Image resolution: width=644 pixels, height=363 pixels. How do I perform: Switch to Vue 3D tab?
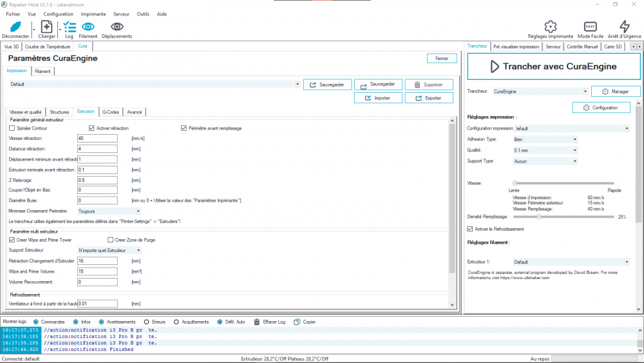[12, 46]
